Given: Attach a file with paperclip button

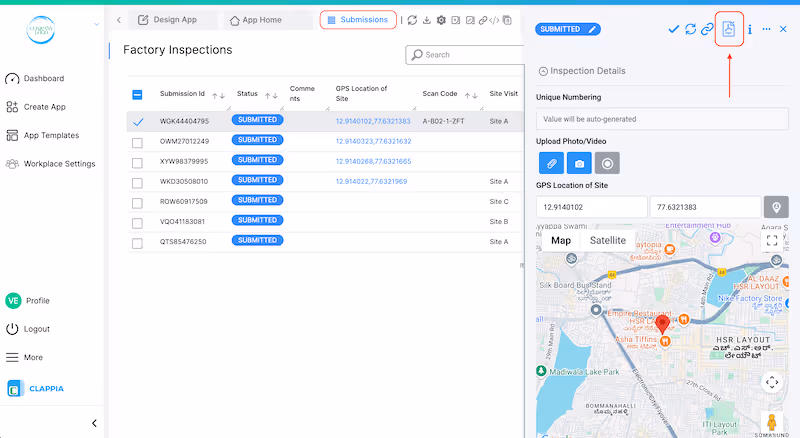Looking at the screenshot, I should [552, 163].
